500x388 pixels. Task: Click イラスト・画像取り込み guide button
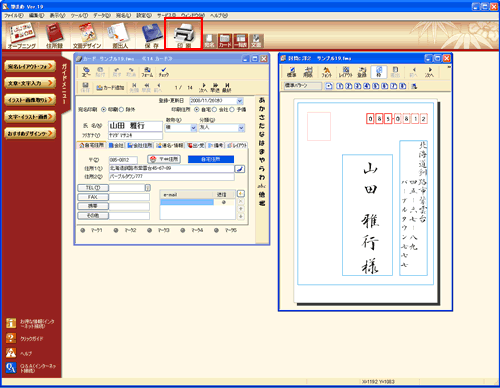tap(30, 100)
